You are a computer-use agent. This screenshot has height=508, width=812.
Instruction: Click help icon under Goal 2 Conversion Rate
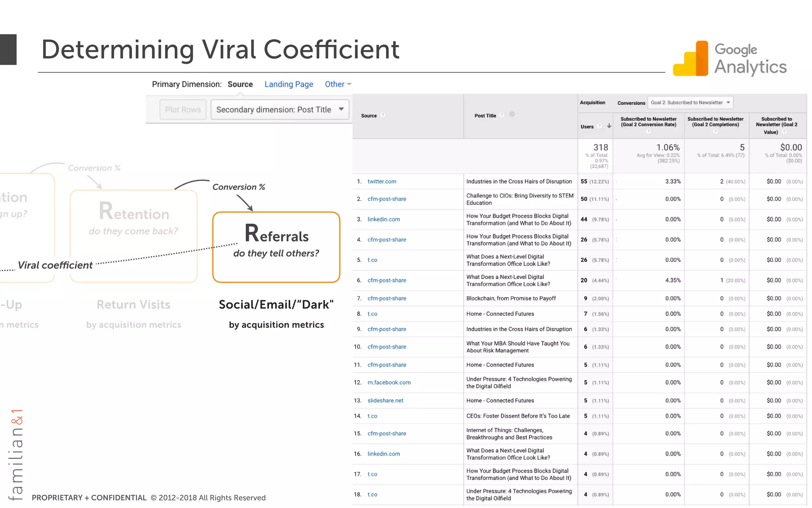648,131
